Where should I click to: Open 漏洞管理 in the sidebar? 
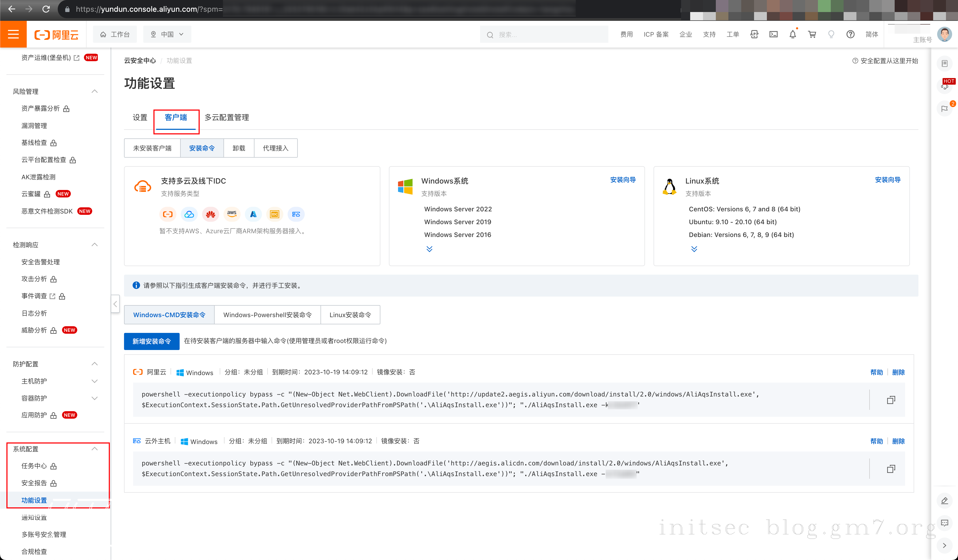click(x=34, y=126)
